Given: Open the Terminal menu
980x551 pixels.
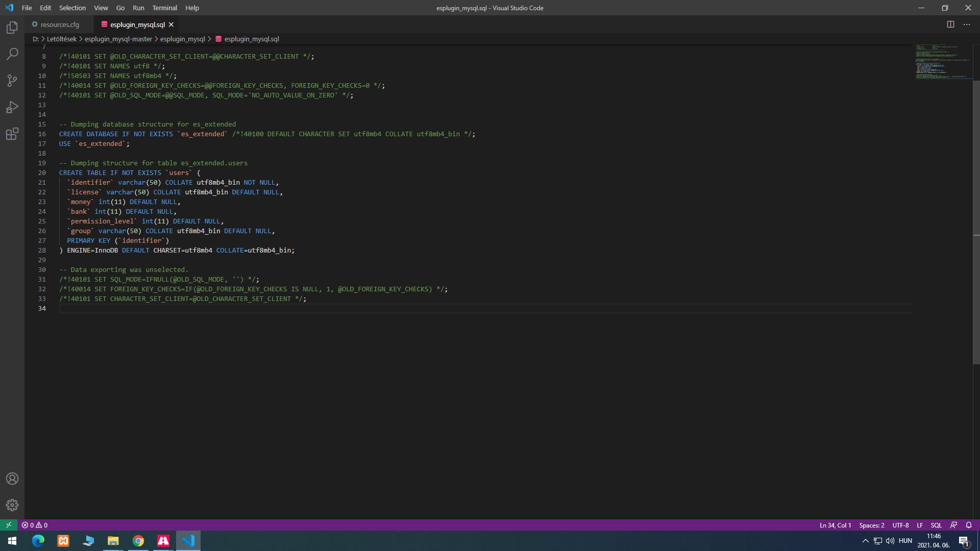Looking at the screenshot, I should (x=164, y=8).
